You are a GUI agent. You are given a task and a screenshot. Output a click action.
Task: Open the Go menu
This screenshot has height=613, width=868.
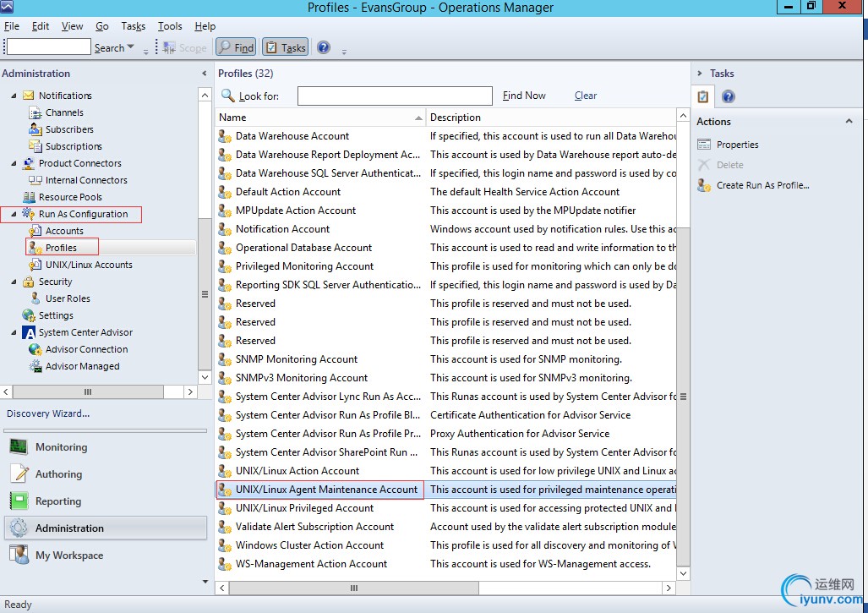click(102, 26)
